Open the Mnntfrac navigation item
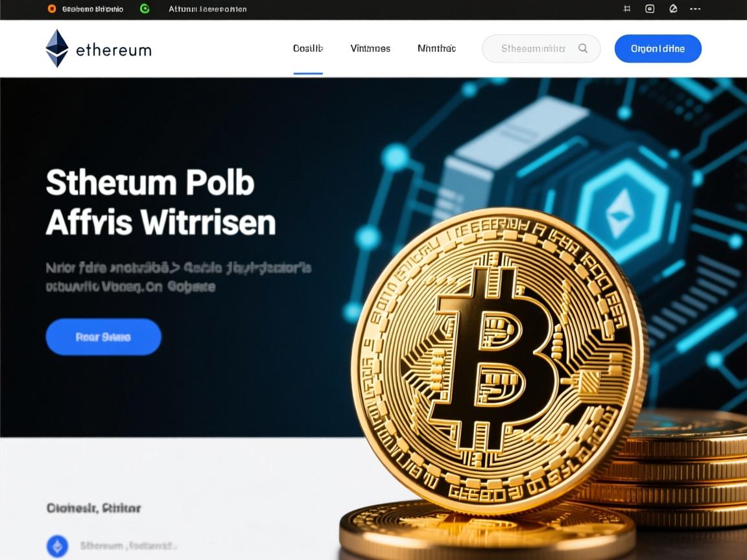 click(436, 49)
